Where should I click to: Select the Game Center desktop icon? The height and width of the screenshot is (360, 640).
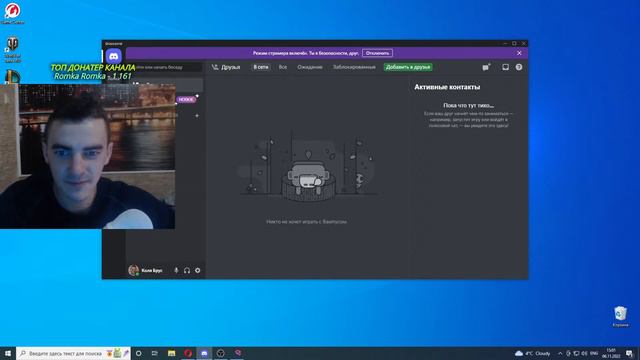point(12,13)
